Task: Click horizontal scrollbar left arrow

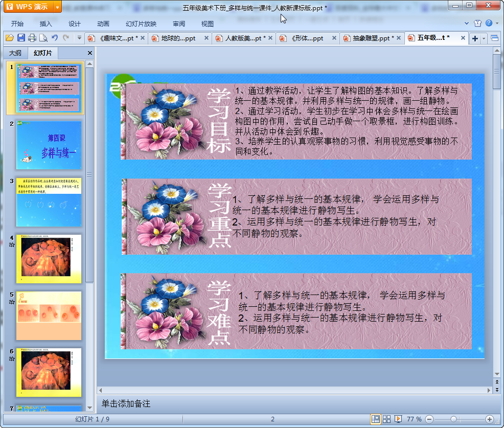Action: pos(100,390)
